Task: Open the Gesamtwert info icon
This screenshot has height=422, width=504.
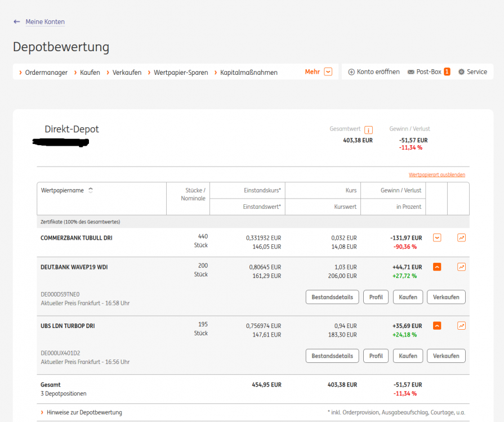Action: [368, 130]
